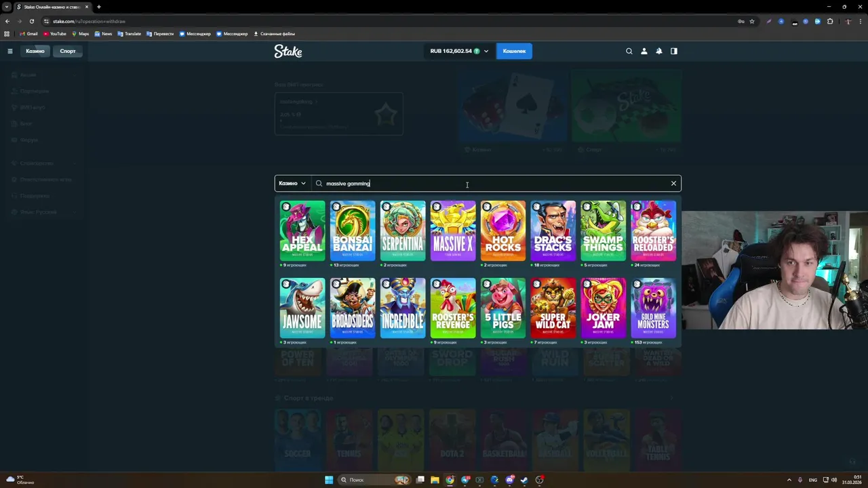Open the Скачанные файлы bookmark

(274, 33)
